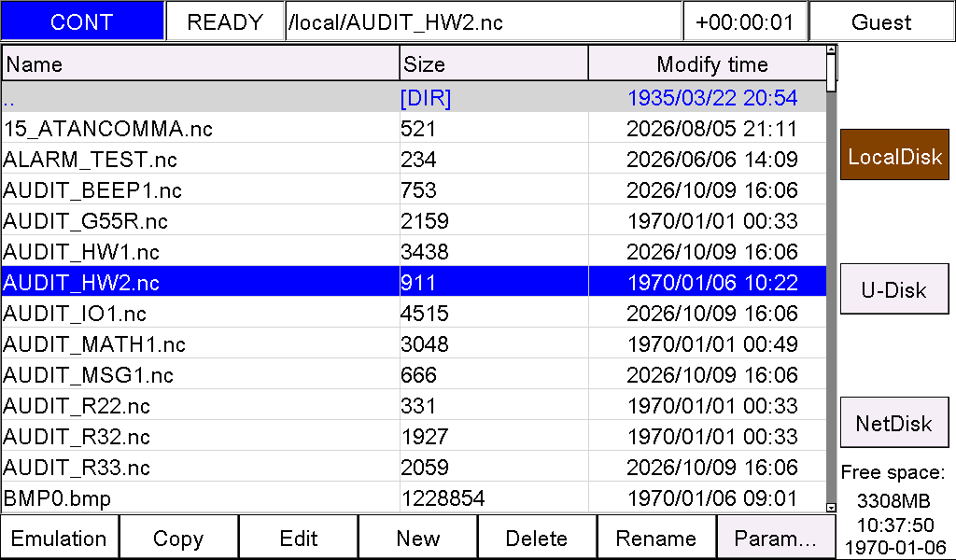Select file AUDIT_R22.nc

point(414,405)
